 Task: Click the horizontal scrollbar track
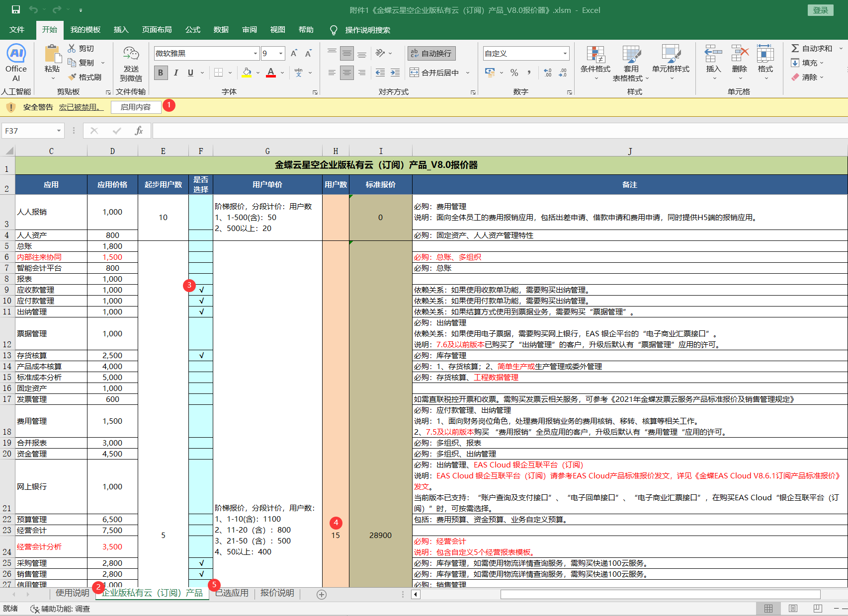coord(660,594)
